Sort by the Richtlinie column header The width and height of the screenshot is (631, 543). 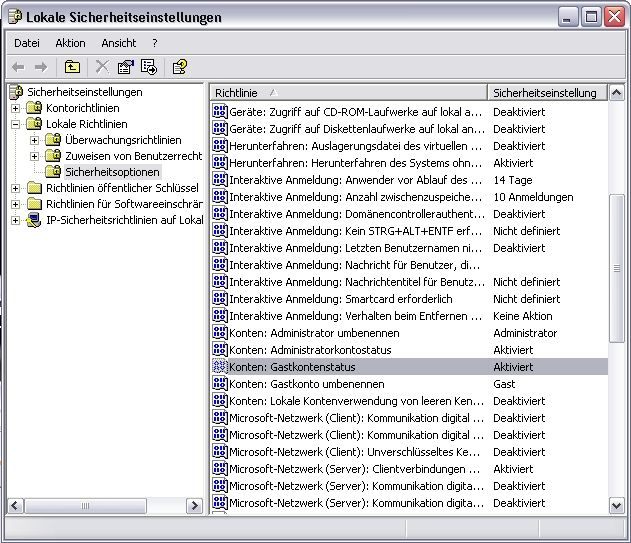(x=348, y=93)
